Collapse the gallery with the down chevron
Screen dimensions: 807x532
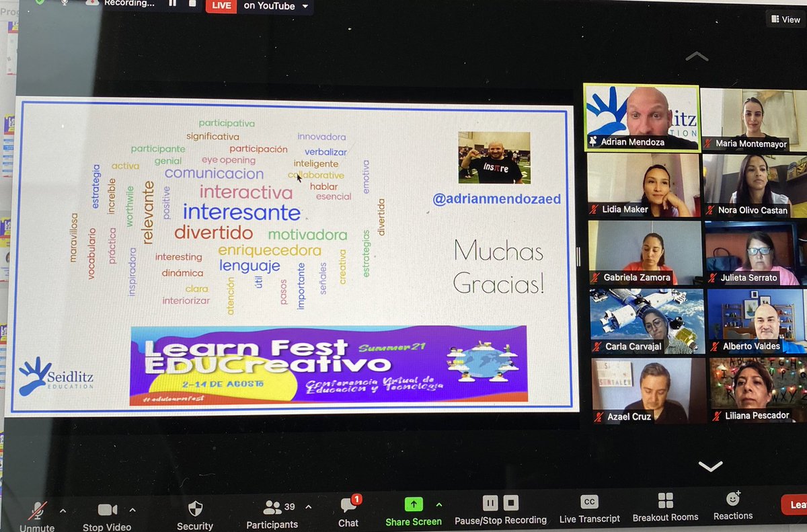point(709,465)
